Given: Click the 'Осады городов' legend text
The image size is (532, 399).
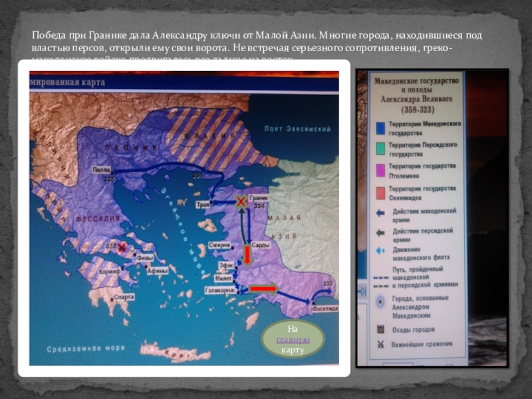Looking at the screenshot, I should click(413, 330).
